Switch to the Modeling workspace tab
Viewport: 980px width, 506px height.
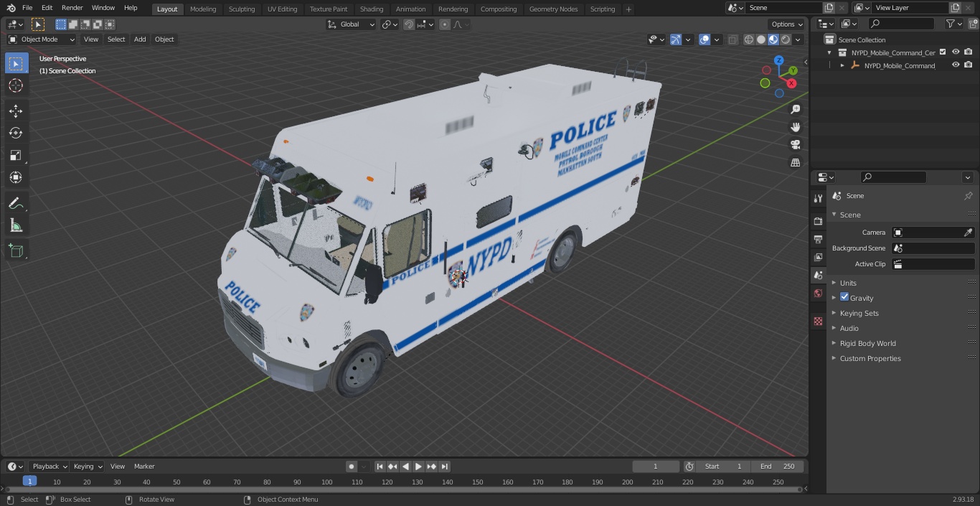[203, 9]
